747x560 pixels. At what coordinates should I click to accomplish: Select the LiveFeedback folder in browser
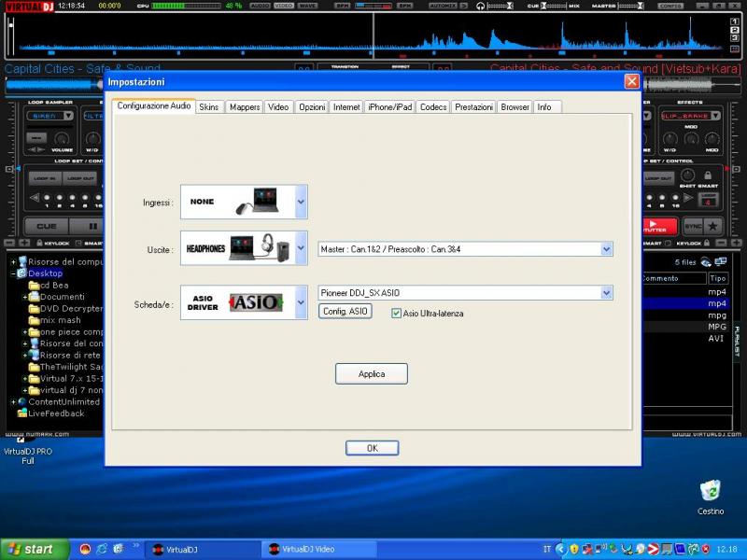click(x=56, y=413)
